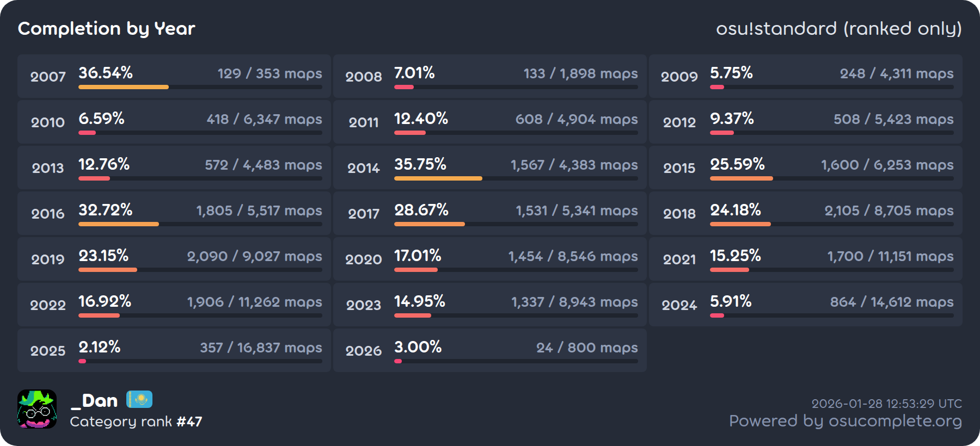This screenshot has width=980, height=446.
Task: Select the 2024 year card
Action: (x=805, y=305)
